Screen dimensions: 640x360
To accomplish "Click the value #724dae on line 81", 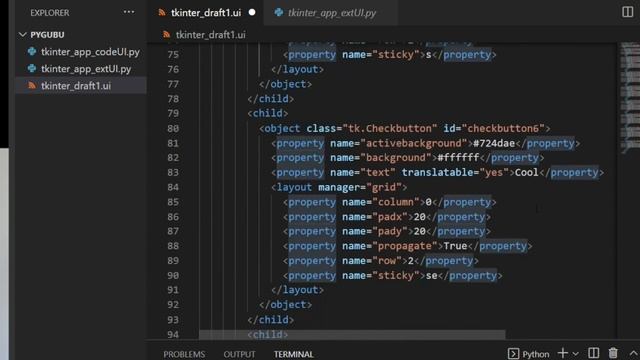I will click(x=494, y=143).
